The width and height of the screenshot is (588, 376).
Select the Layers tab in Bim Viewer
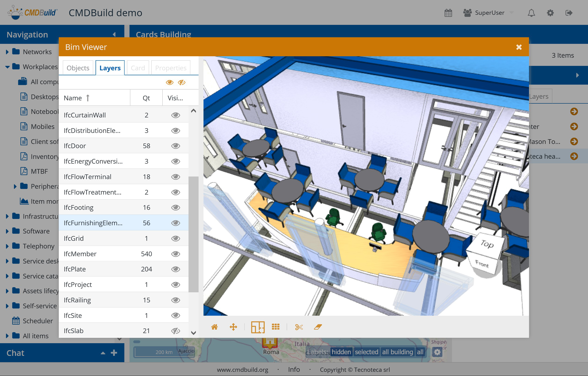(110, 68)
